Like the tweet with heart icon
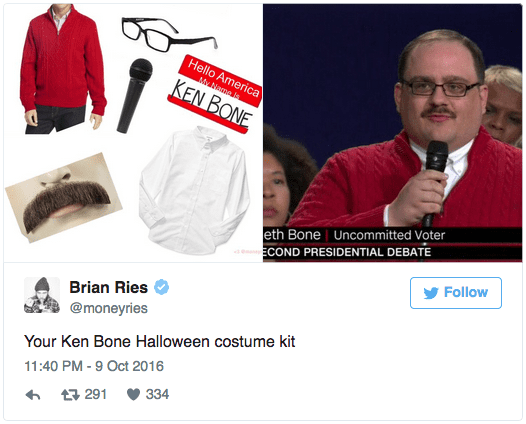Image resolution: width=526 pixels, height=424 pixels. pos(133,394)
